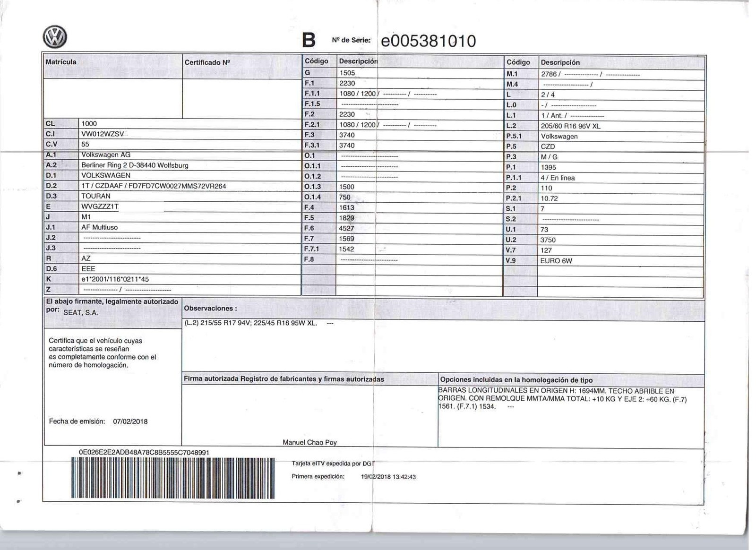Click the value 3750 in row U.2

coord(549,240)
